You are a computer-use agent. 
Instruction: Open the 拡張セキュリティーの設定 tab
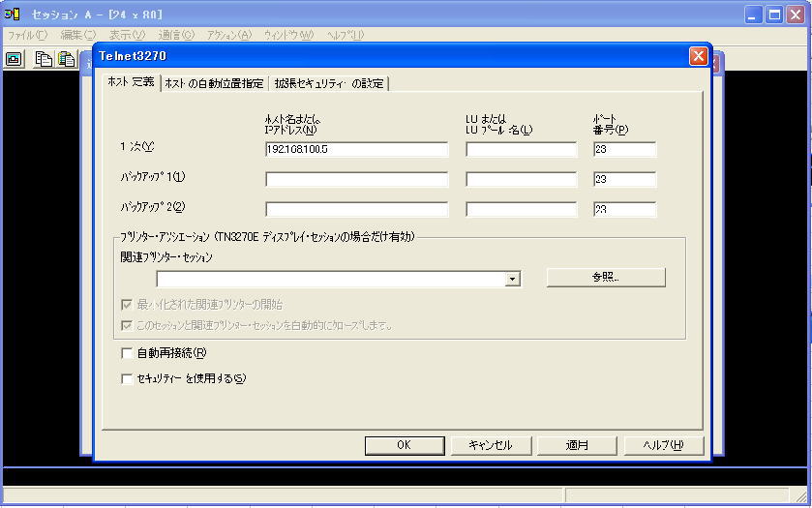(329, 83)
